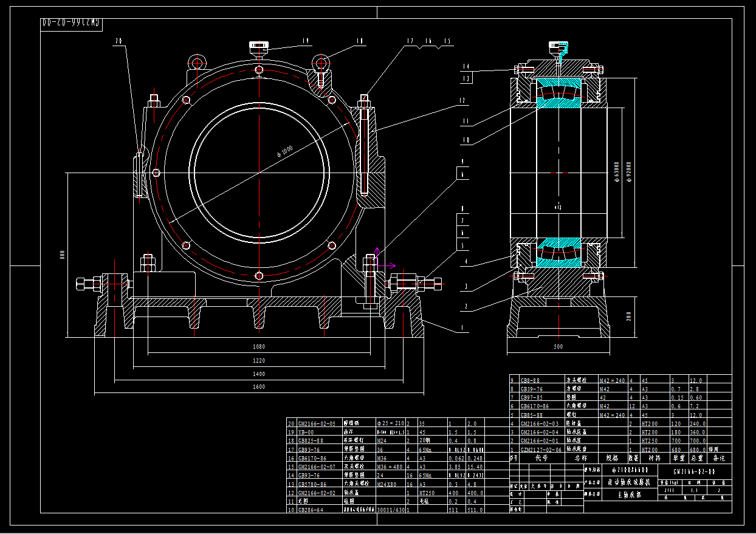Click the GZM2127-02-06 code cell
Image resolution: width=756 pixels, height=534 pixels.
click(540, 450)
